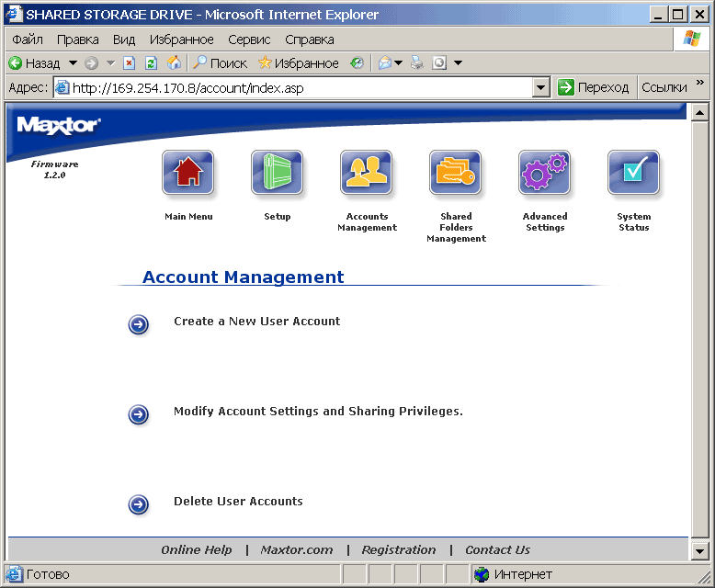
Task: Click Modify Account Settings and Sharing Privileges link
Action: click(x=318, y=412)
